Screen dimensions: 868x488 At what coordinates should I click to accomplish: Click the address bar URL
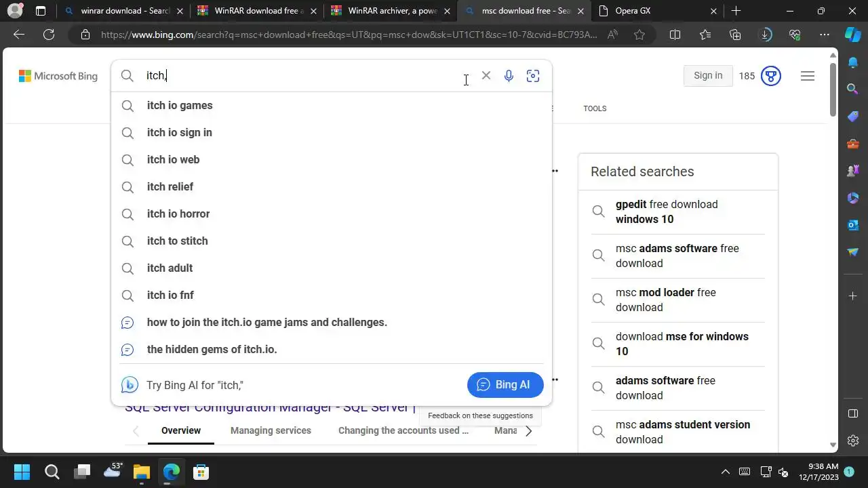click(349, 35)
